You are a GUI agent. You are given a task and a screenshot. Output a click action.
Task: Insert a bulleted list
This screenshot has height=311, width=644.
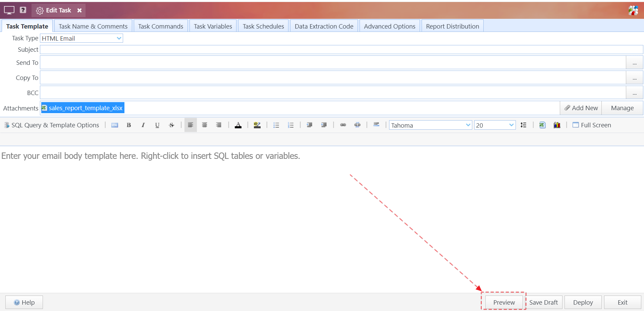click(x=276, y=125)
